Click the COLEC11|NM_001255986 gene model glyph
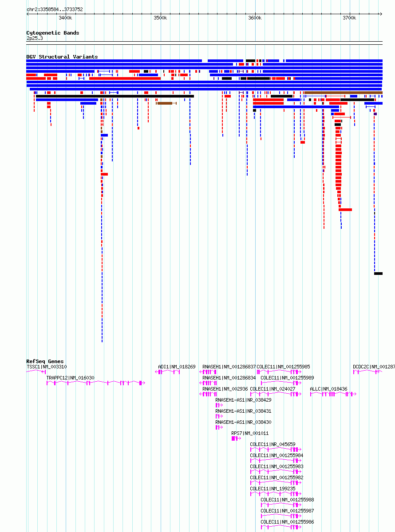 (x=281, y=527)
